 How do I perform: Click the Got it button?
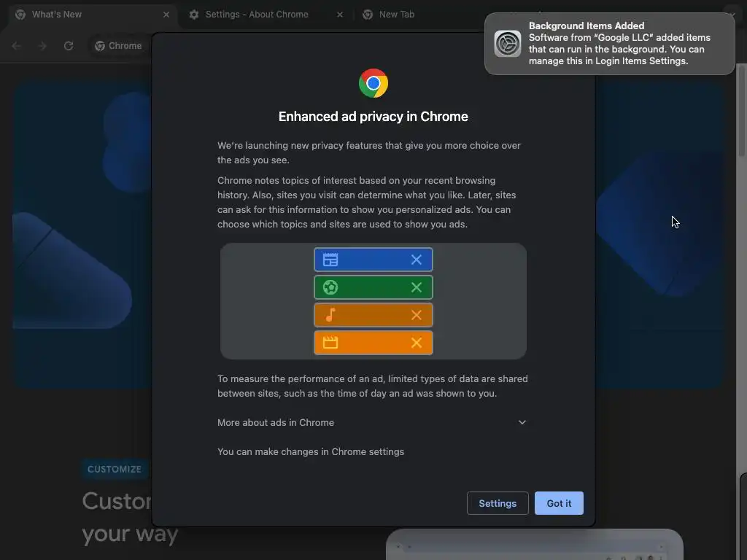point(559,503)
